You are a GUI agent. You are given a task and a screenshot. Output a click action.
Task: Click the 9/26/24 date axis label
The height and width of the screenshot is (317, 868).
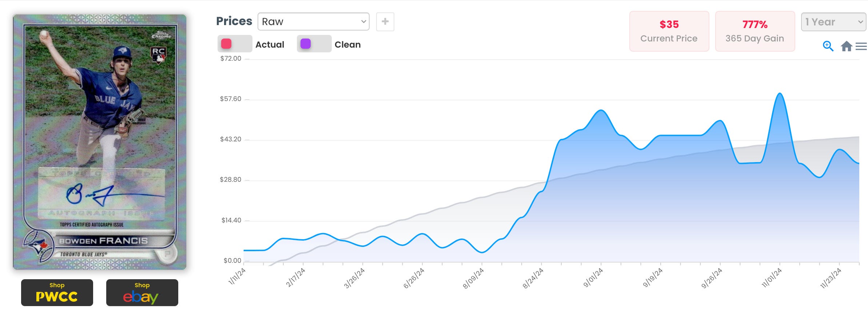[x=712, y=278]
